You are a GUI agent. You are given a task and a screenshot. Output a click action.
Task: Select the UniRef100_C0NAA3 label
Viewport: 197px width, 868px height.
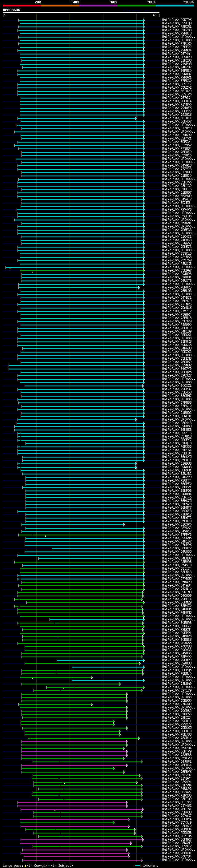click(x=176, y=467)
